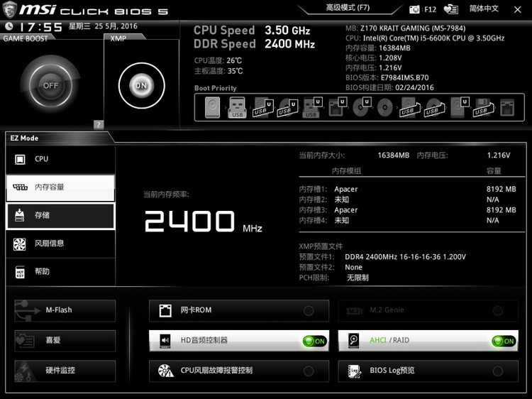Open the 存储 storage section
The image size is (532, 399).
click(x=60, y=215)
